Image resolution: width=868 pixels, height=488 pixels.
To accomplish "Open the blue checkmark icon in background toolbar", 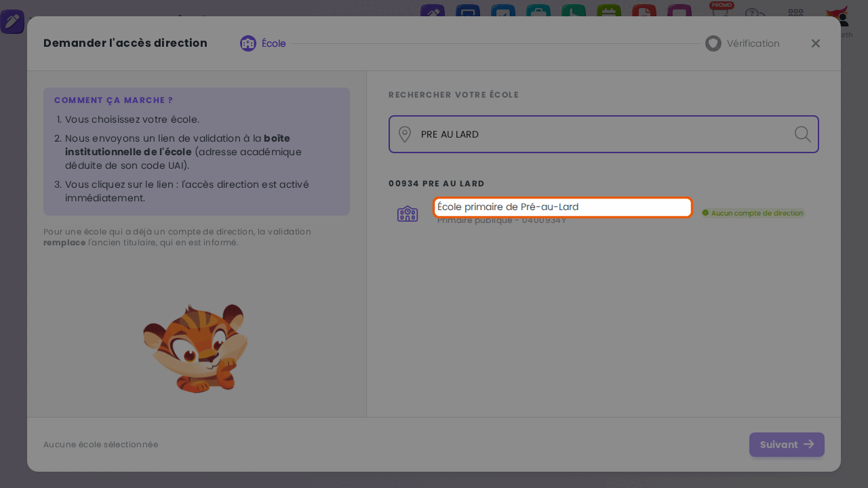I will (503, 11).
